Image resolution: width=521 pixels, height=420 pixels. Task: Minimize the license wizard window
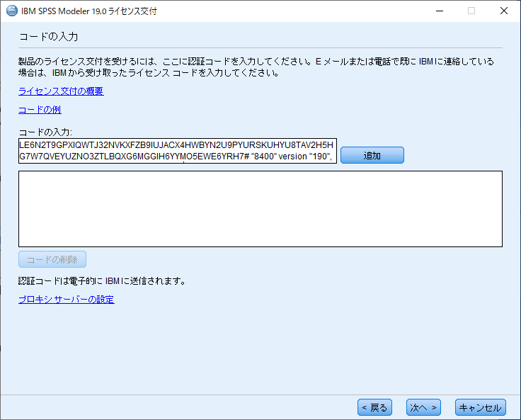[440, 11]
